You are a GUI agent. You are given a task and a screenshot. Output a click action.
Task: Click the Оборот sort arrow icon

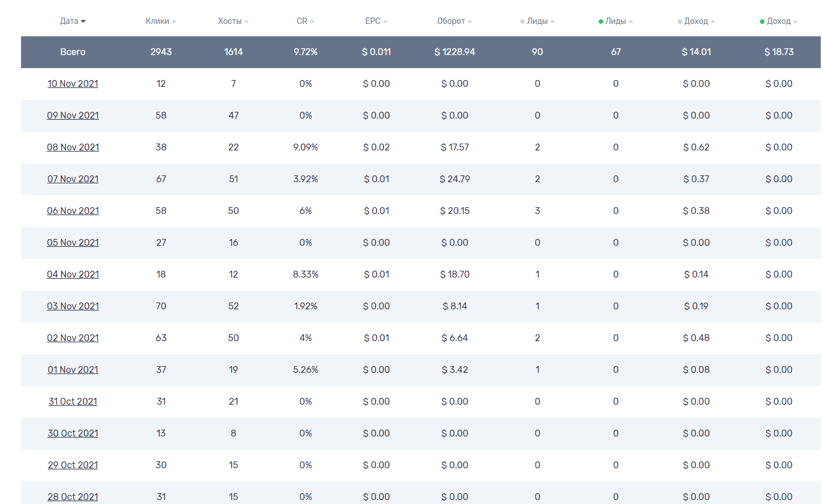(x=470, y=22)
